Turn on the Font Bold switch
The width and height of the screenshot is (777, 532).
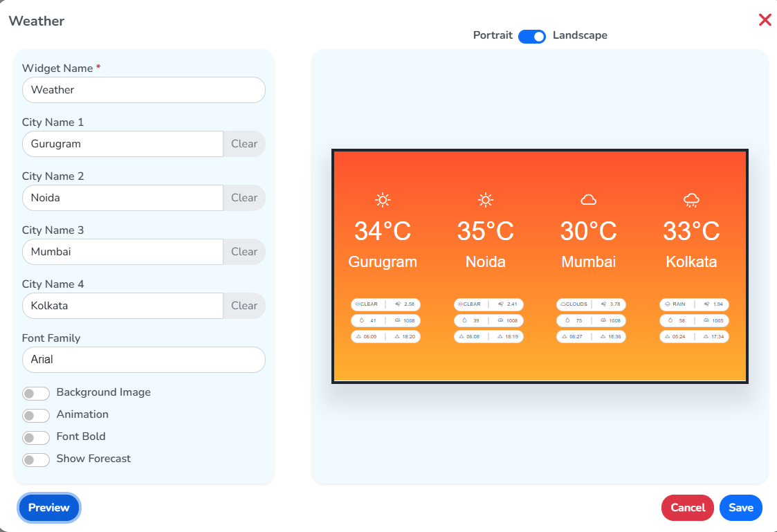(x=36, y=438)
